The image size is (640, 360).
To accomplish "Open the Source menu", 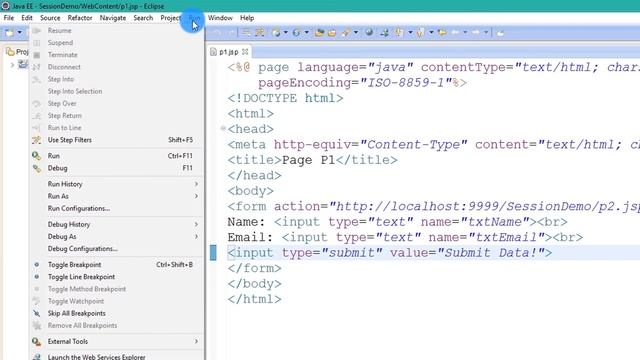I will click(x=50, y=18).
